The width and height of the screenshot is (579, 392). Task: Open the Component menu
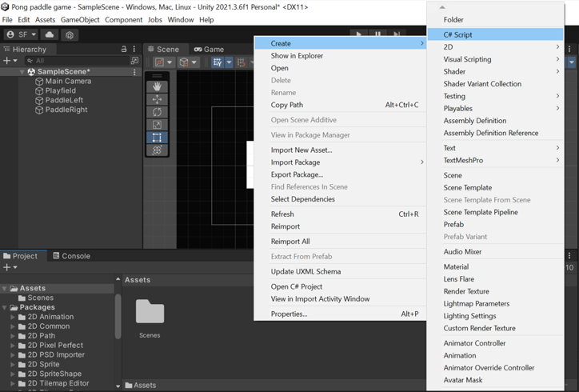[x=123, y=19]
